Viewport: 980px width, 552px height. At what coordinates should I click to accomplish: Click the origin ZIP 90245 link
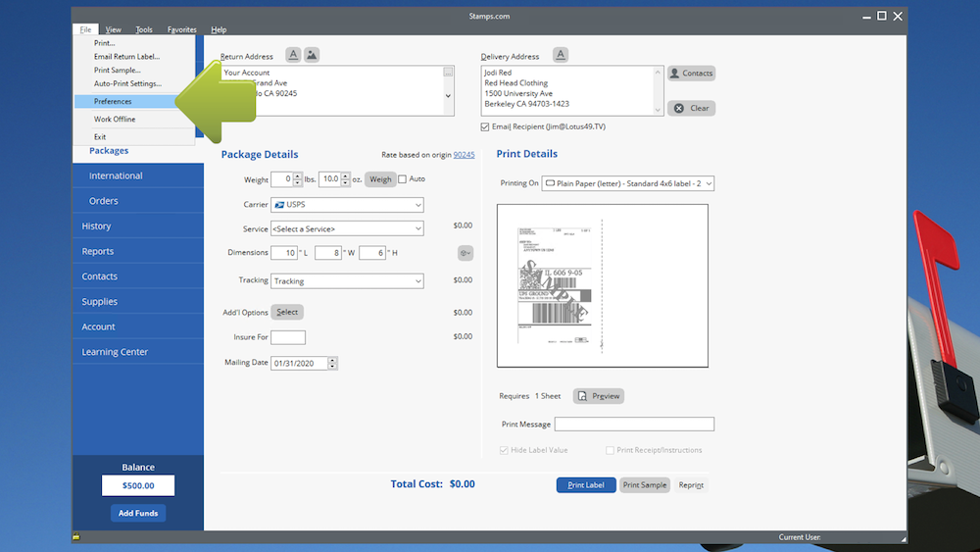464,155
